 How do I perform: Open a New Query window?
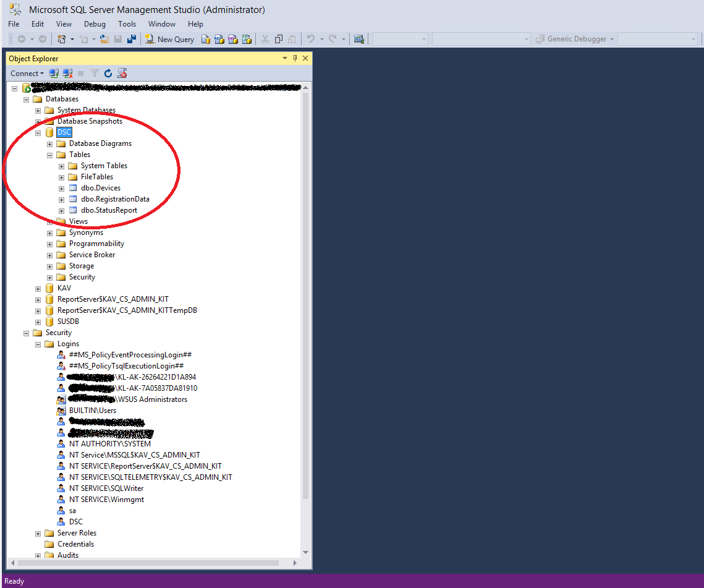pyautogui.click(x=169, y=39)
